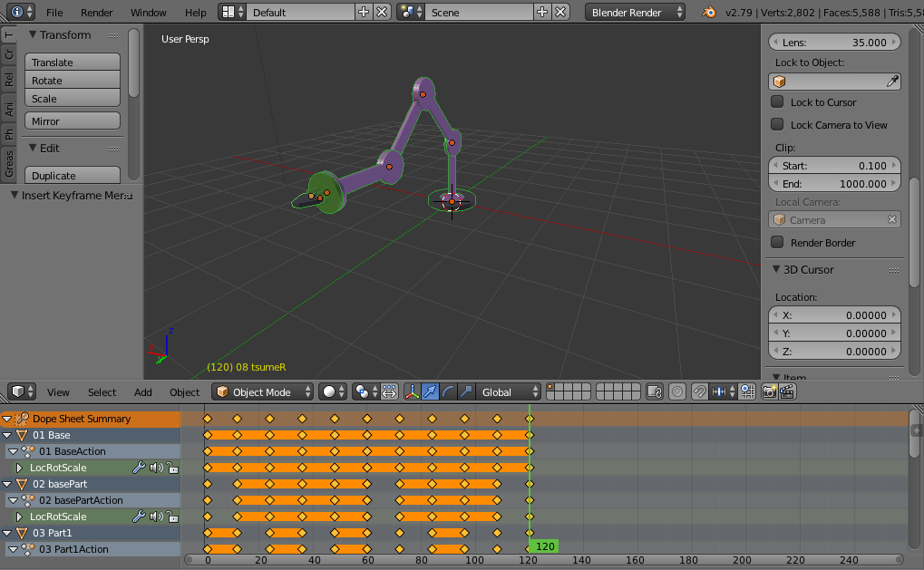Screen dimensions: 924x570
Task: Toggle manipulate center points icon
Action: point(389,391)
